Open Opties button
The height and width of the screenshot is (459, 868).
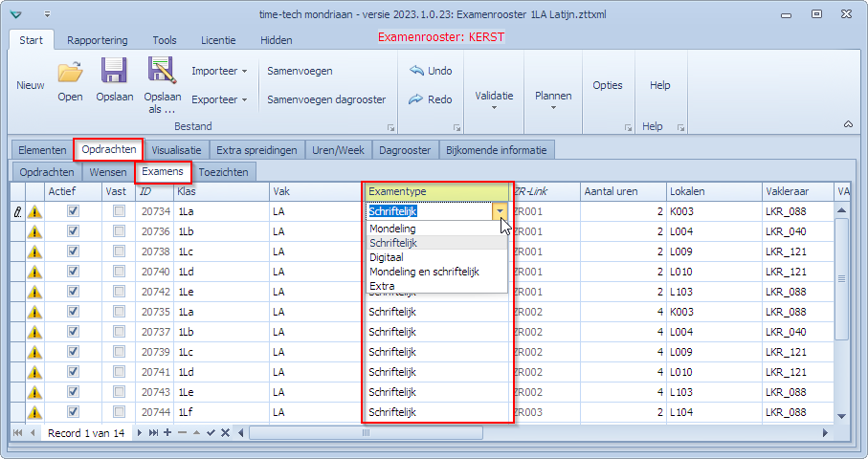[608, 85]
